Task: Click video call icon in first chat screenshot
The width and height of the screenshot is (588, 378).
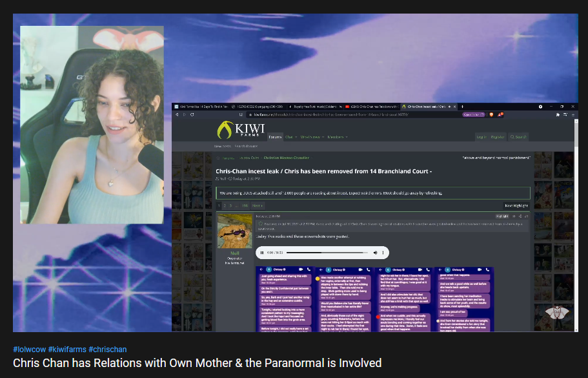Action: [301, 269]
